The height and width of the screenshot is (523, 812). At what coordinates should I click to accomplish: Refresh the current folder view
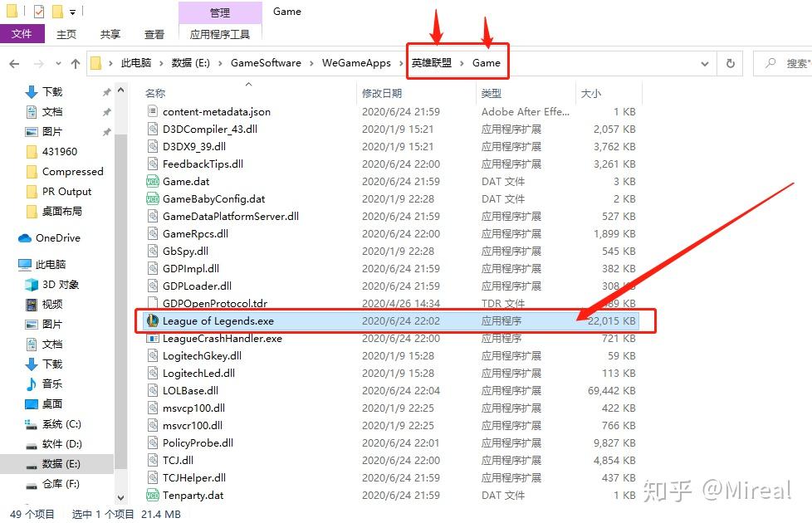tap(730, 64)
